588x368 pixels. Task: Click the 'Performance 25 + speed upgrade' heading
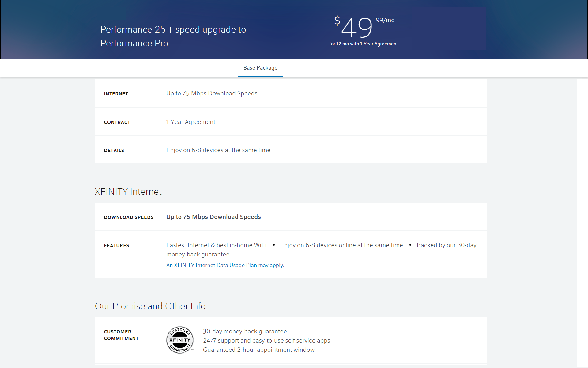point(173,36)
